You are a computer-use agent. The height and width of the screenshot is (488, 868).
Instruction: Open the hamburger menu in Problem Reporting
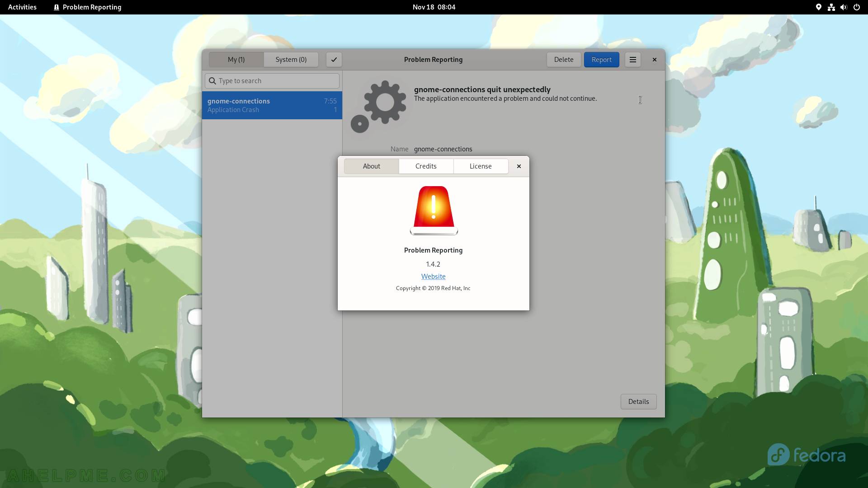632,60
